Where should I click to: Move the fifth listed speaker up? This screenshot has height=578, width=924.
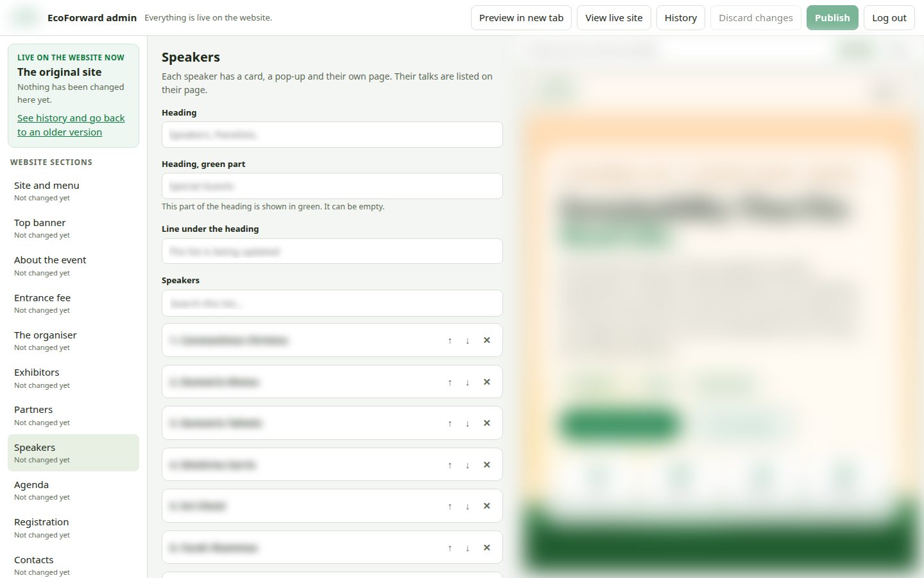click(450, 506)
